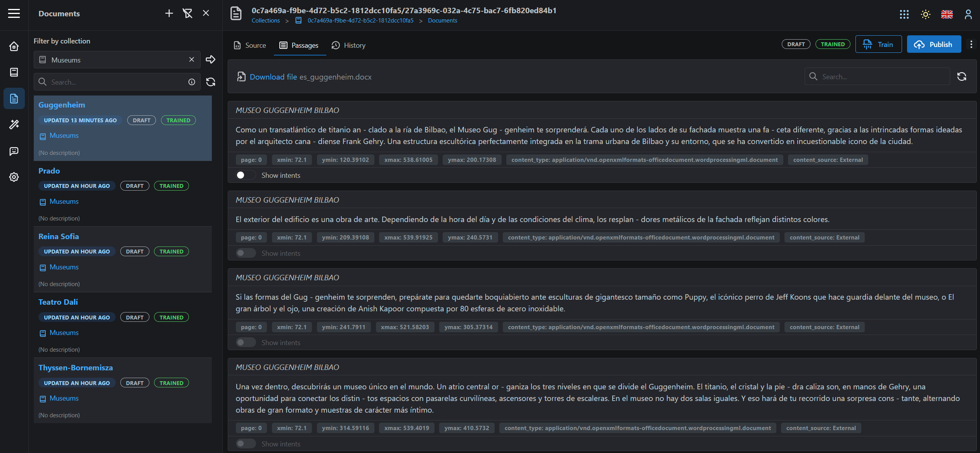Clear filters with the crossed funnel icon

coord(188,14)
